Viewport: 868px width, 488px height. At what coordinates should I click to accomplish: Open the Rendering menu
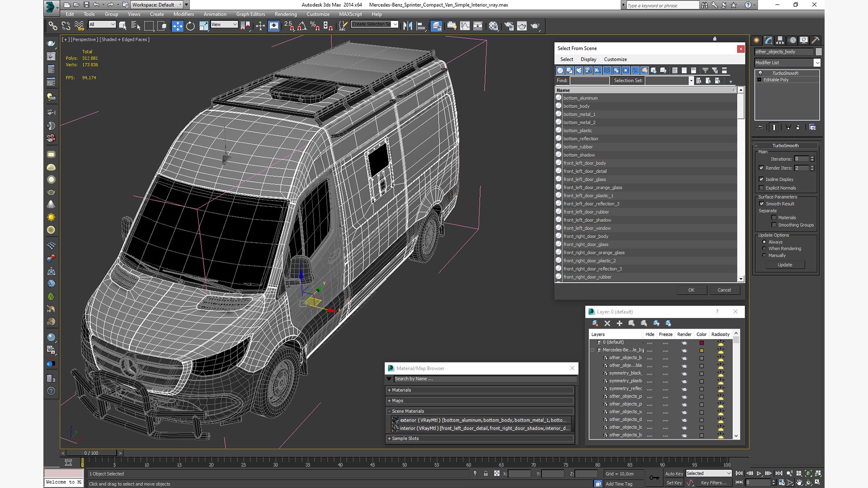pyautogui.click(x=286, y=14)
